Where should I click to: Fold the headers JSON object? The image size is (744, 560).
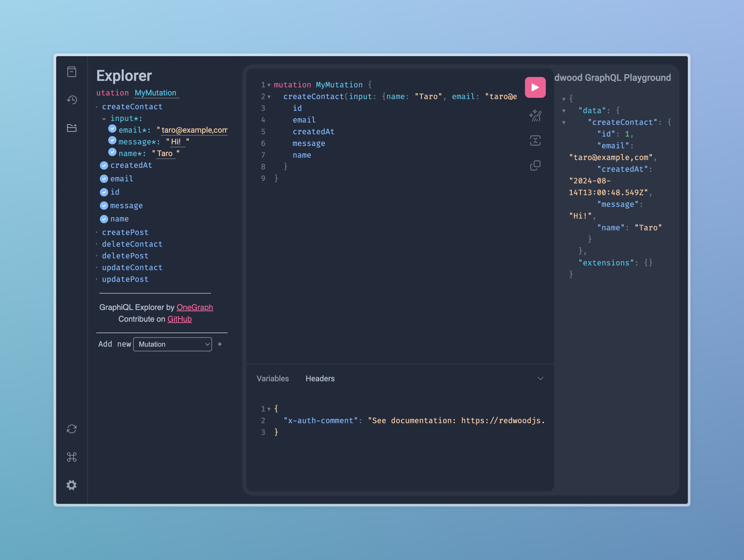coord(269,409)
